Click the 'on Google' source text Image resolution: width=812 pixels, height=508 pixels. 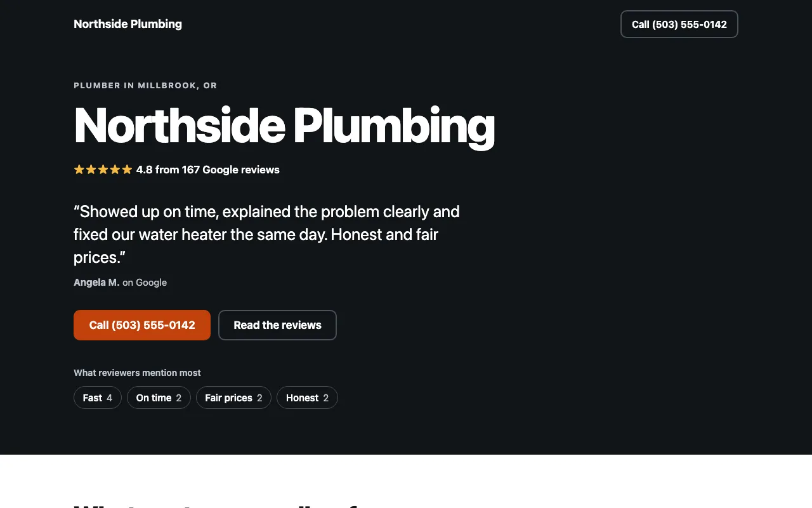pyautogui.click(x=145, y=283)
